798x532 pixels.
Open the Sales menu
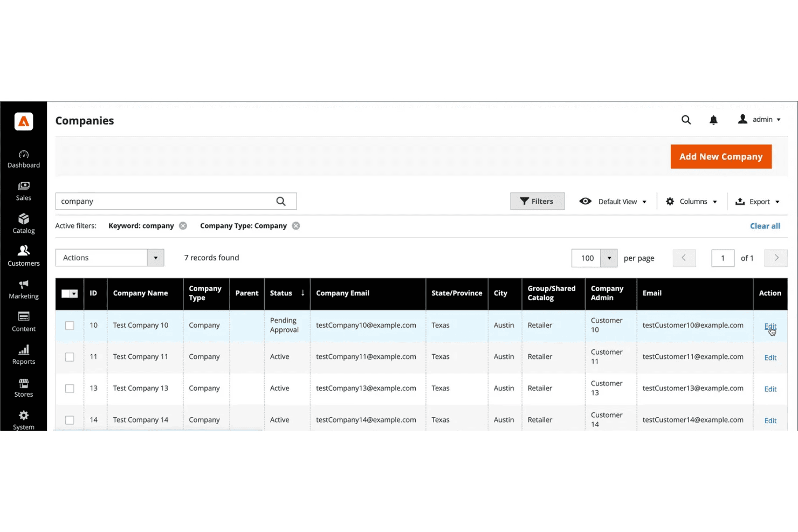[24, 192]
